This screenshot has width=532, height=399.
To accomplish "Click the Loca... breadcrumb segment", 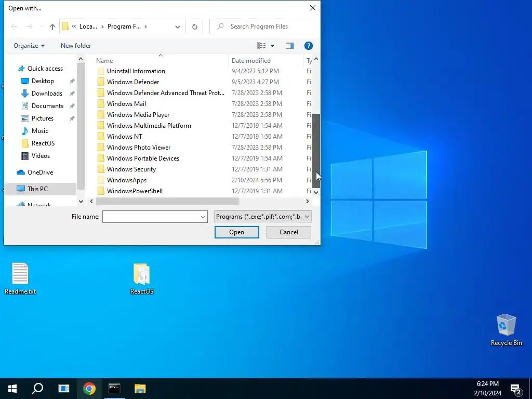I will click(x=88, y=26).
